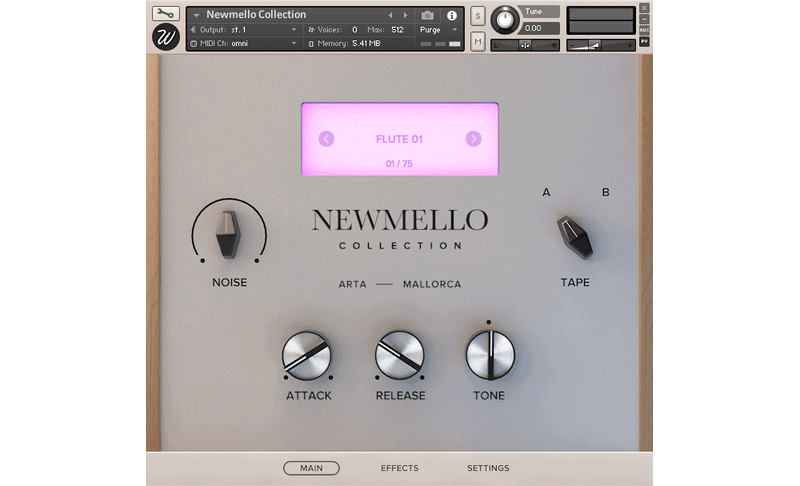Click the FLUTE 01 preset name
Viewport: 800px width, 486px height.
pyautogui.click(x=399, y=139)
